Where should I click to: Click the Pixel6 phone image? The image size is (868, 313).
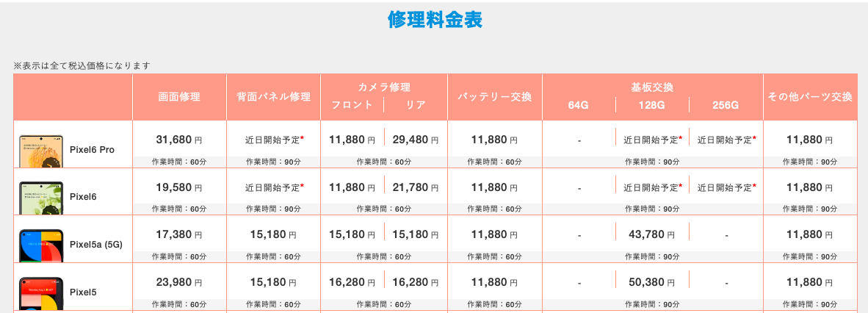(41, 197)
